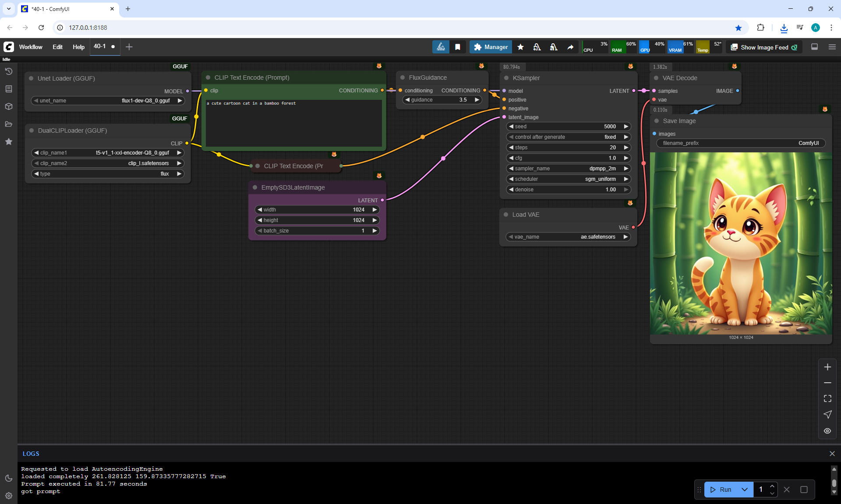Click fit view icon in canvas controls
Image resolution: width=841 pixels, height=504 pixels.
827,398
